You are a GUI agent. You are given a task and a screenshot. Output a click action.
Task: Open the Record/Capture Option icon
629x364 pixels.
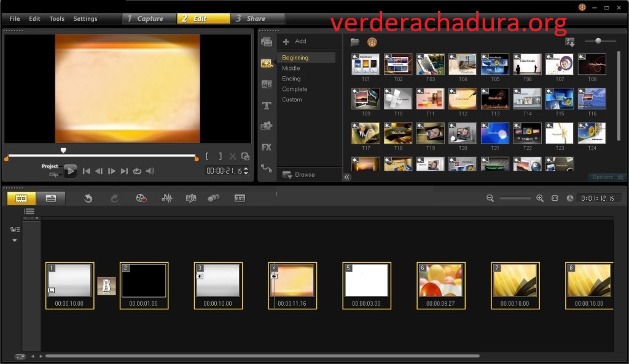click(x=141, y=198)
